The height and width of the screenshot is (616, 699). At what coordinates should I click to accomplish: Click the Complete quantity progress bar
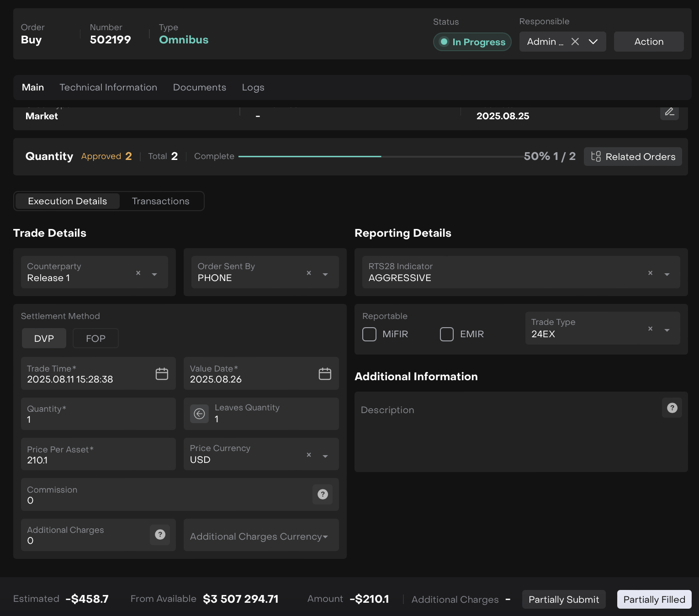pyautogui.click(x=380, y=156)
